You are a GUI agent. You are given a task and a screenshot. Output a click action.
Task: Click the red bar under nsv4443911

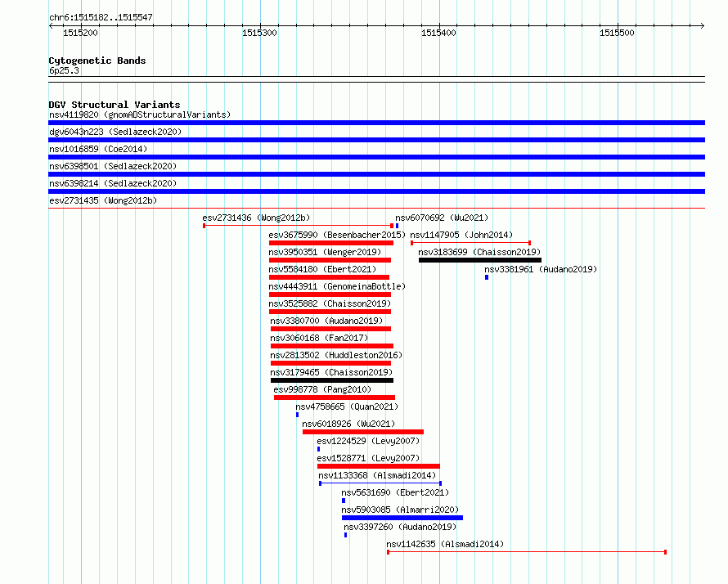pos(330,294)
